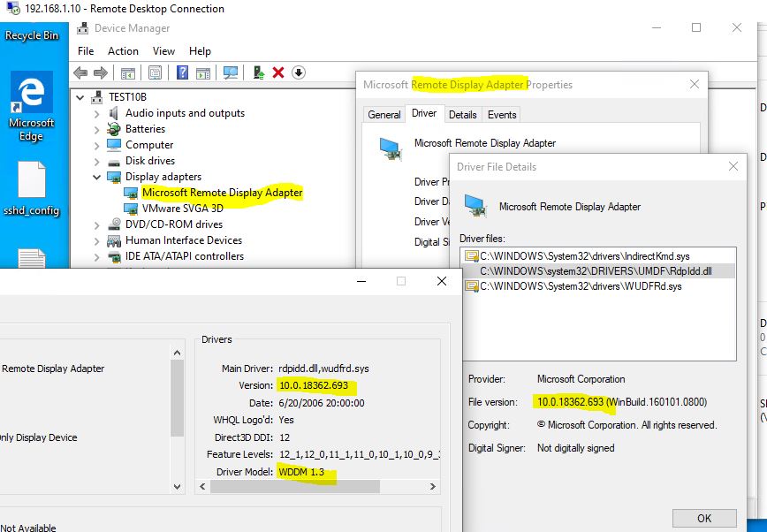Screen dimensions: 767x532
Task: Click OK in Driver File Details
Action: (x=704, y=518)
